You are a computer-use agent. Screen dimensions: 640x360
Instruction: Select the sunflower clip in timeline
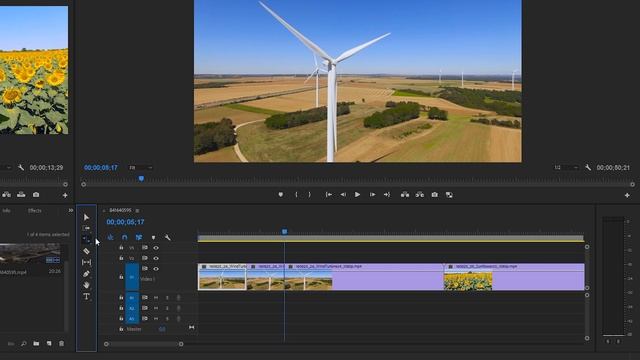514,277
